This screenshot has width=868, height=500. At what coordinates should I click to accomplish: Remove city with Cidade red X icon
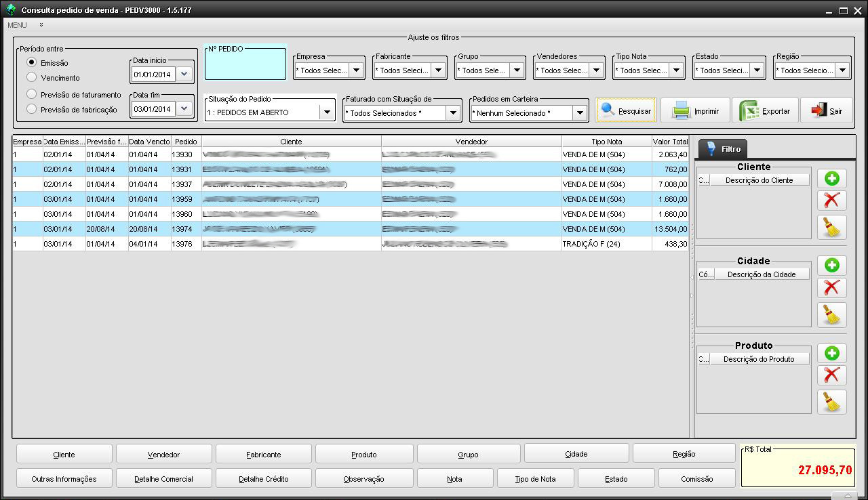click(x=831, y=287)
